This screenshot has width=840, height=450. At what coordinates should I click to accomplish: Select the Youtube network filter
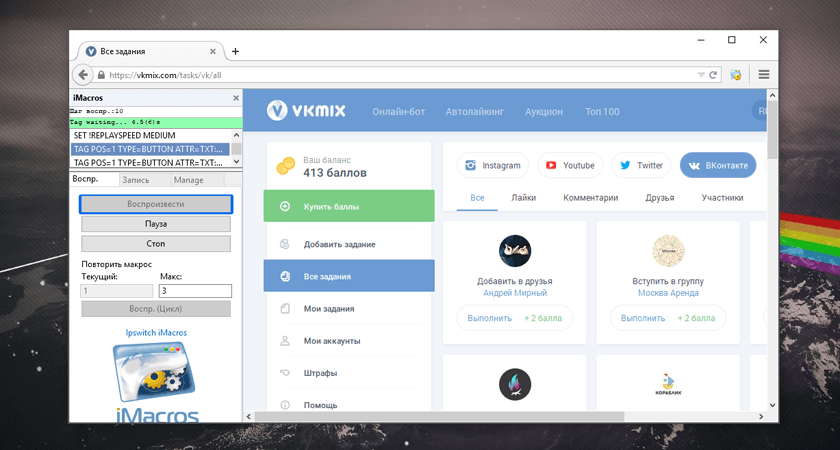point(570,165)
